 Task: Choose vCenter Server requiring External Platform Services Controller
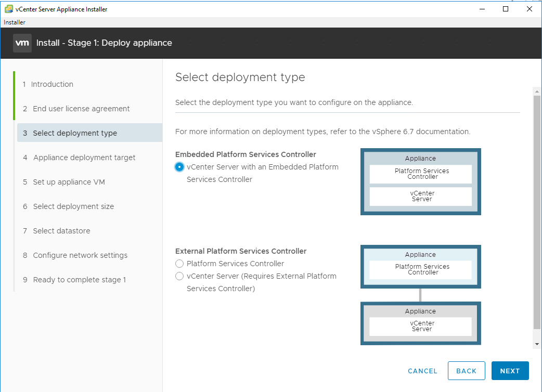[179, 276]
